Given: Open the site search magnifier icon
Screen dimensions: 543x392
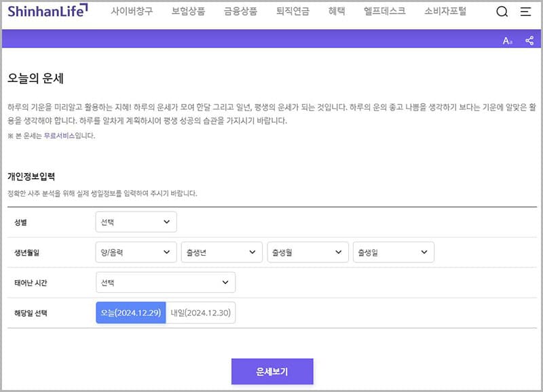Looking at the screenshot, I should (x=502, y=12).
